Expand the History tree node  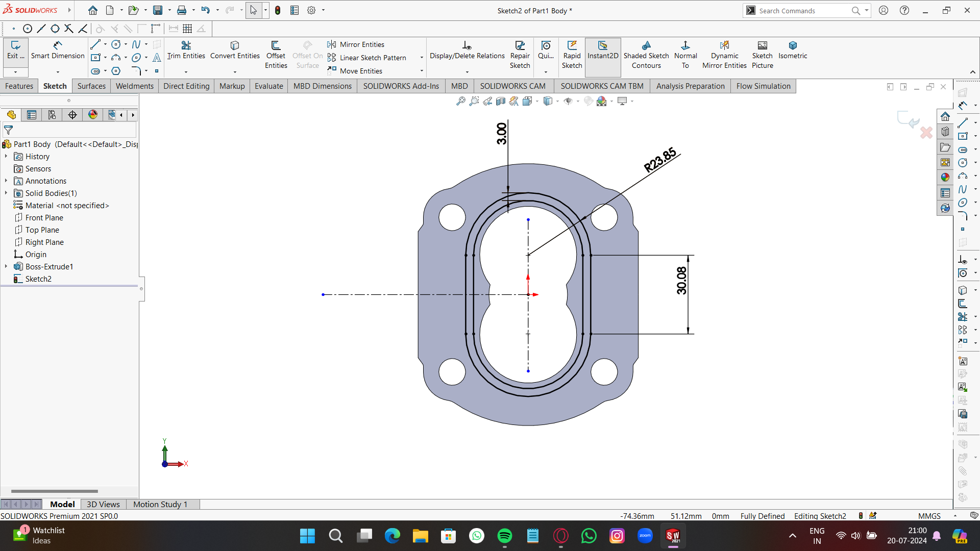pyautogui.click(x=6, y=156)
